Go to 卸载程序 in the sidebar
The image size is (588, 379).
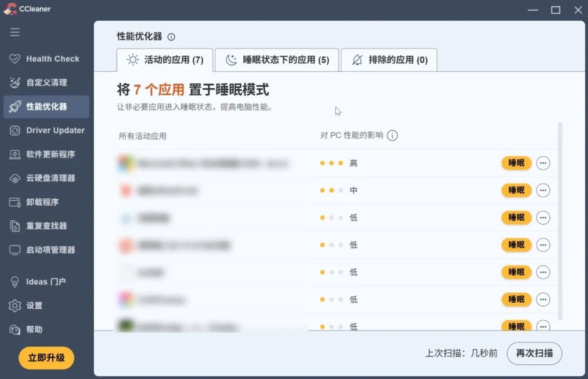click(46, 202)
